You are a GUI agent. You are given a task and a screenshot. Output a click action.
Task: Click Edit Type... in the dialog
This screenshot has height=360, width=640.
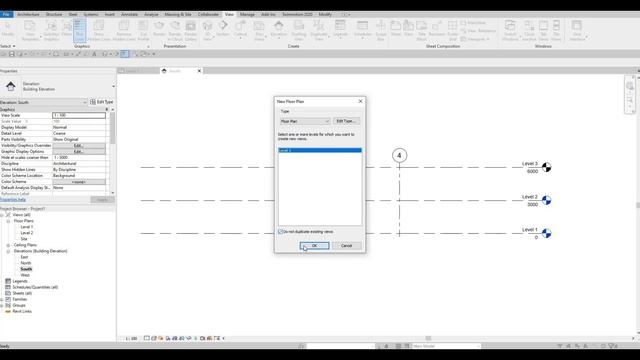[x=346, y=121]
